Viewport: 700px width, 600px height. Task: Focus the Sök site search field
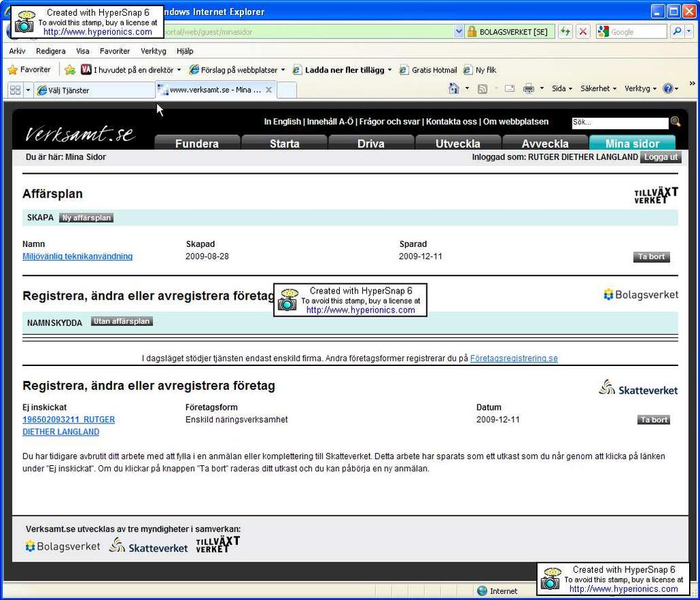620,122
